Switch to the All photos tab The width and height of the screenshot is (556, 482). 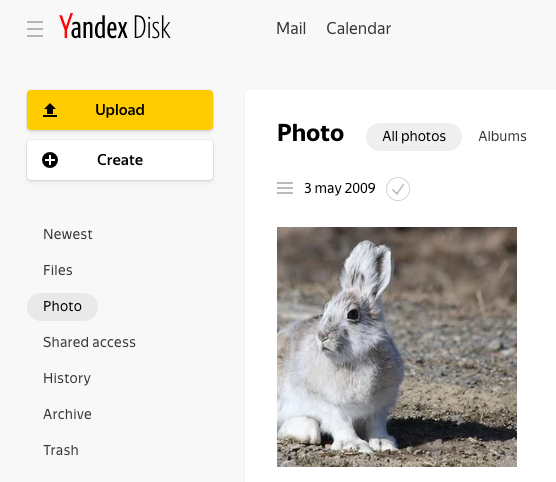click(414, 137)
